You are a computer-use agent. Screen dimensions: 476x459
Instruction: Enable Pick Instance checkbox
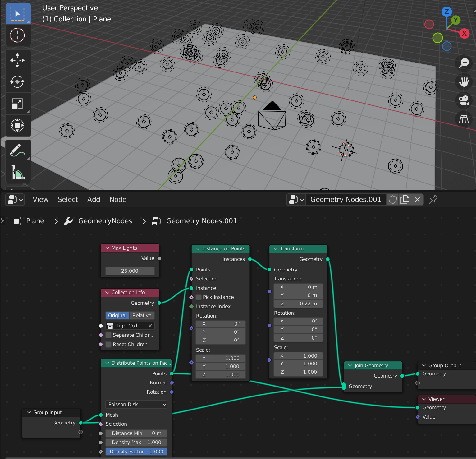point(199,297)
